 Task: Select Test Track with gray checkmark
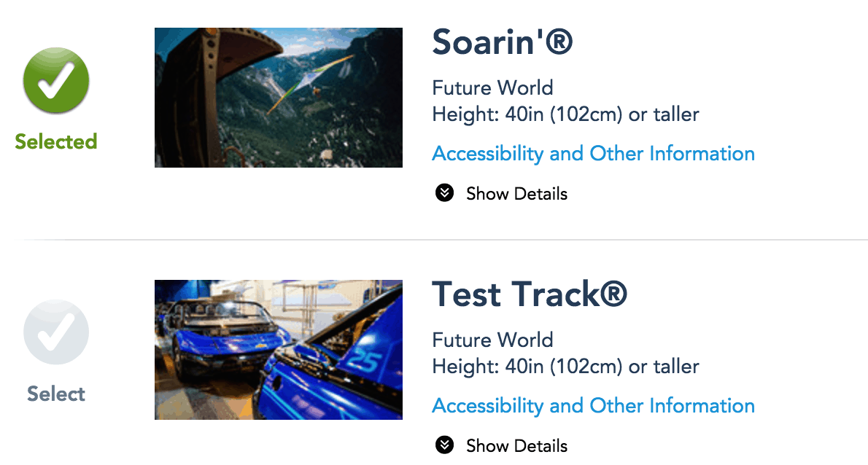pos(56,332)
